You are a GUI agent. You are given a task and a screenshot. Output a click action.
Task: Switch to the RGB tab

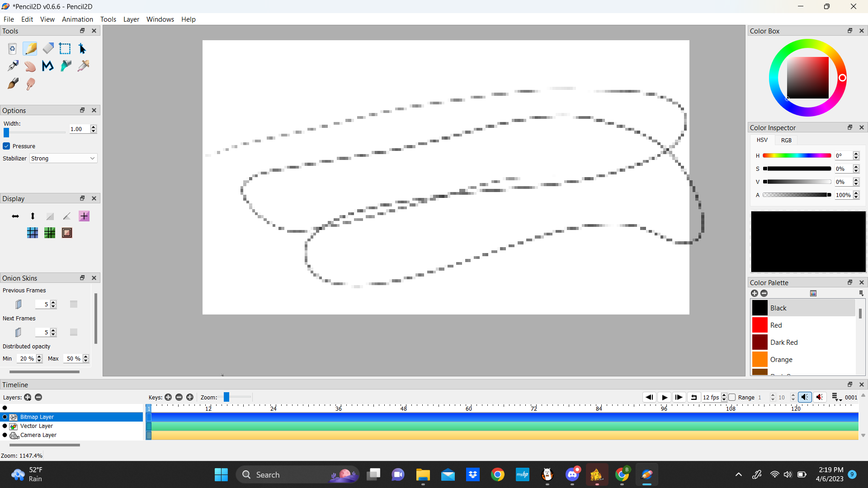[786, 140]
